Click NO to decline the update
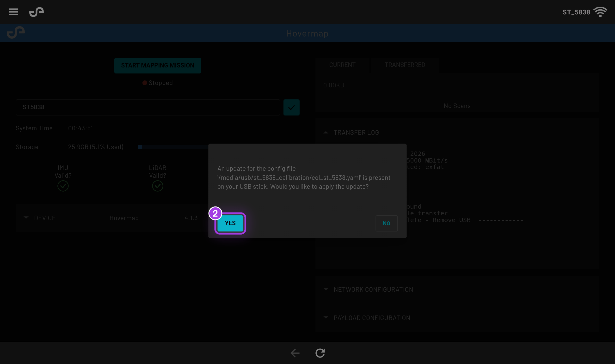615x364 pixels. point(387,224)
